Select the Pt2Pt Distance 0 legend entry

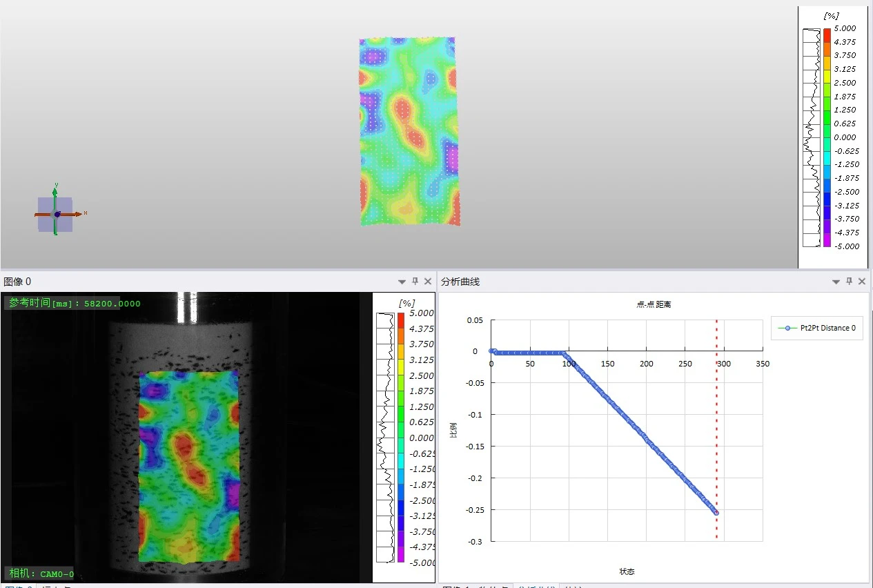[816, 328]
